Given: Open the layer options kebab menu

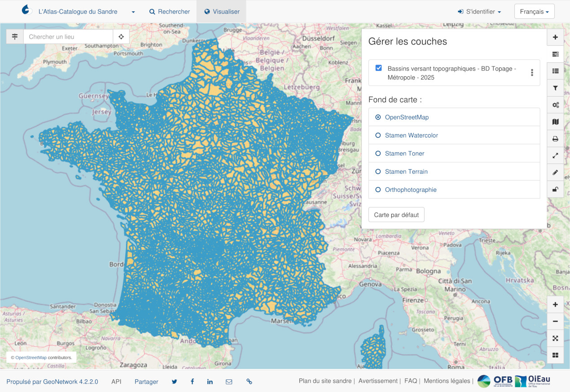Looking at the screenshot, I should (532, 73).
